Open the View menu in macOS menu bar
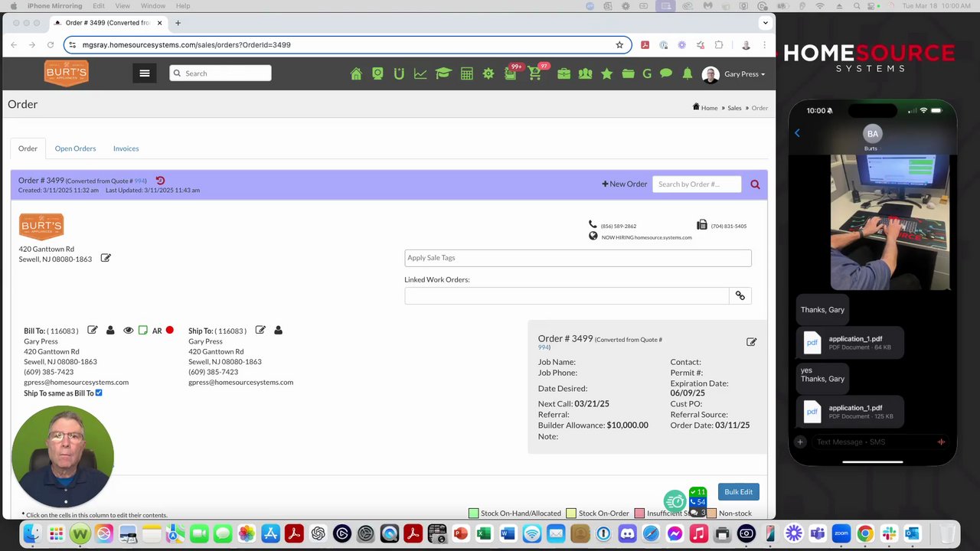980x551 pixels. pyautogui.click(x=122, y=6)
